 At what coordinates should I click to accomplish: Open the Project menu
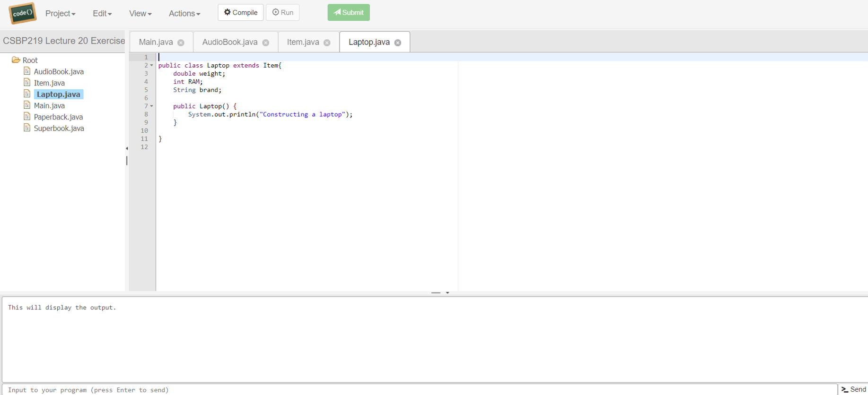point(61,14)
